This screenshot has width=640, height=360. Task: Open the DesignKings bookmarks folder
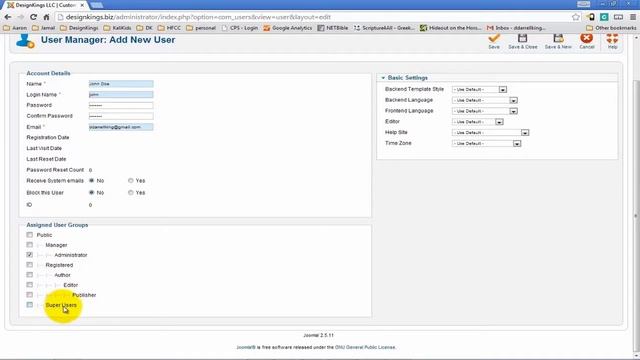[79, 28]
